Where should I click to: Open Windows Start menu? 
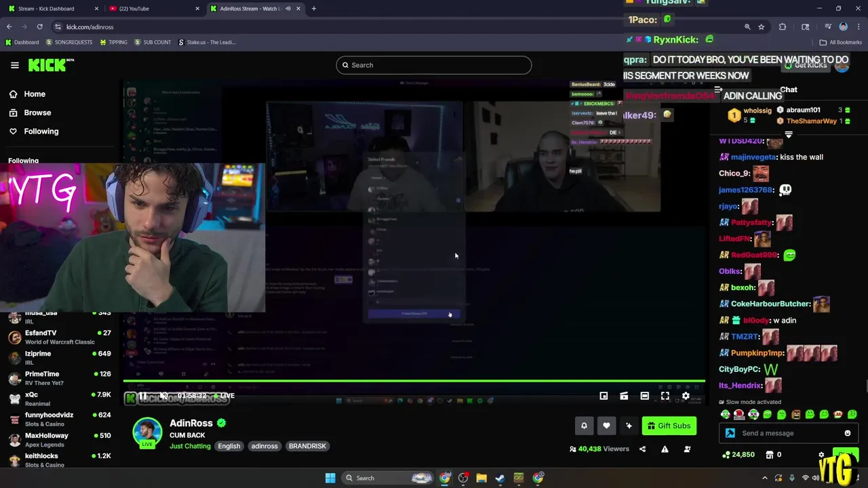pyautogui.click(x=330, y=478)
